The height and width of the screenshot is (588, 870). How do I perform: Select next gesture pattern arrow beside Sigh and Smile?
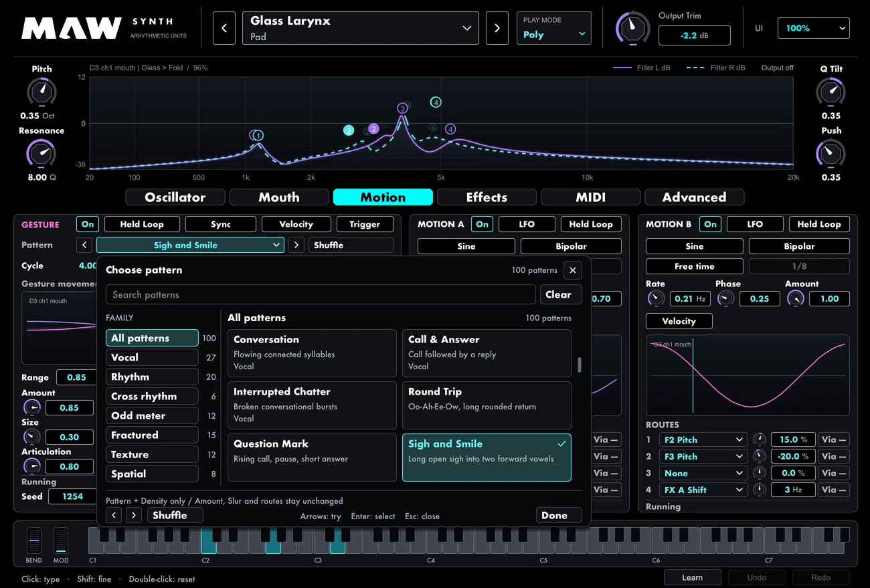pos(296,245)
